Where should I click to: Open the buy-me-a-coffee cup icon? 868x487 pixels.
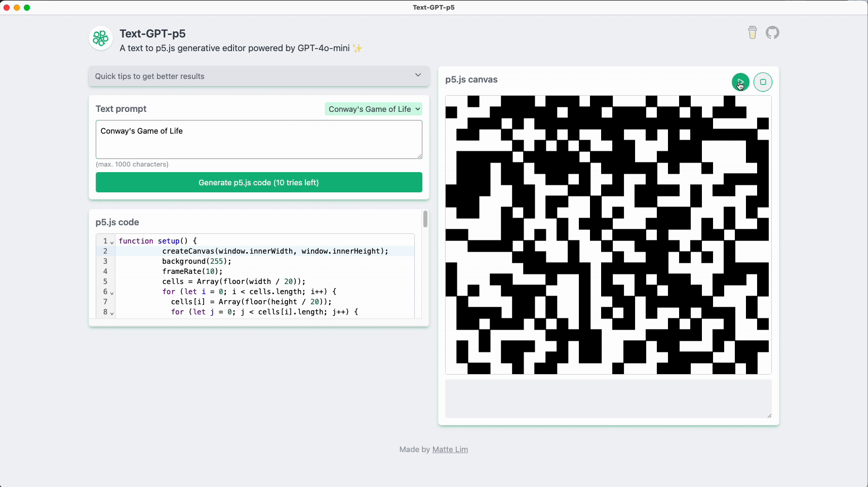pyautogui.click(x=753, y=33)
